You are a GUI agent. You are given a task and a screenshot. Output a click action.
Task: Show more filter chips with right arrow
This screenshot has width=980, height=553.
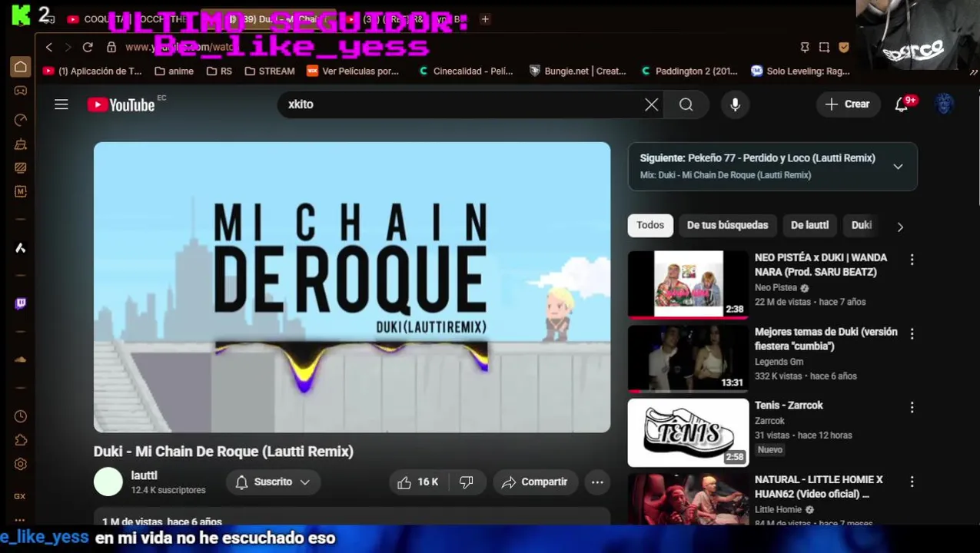(900, 227)
